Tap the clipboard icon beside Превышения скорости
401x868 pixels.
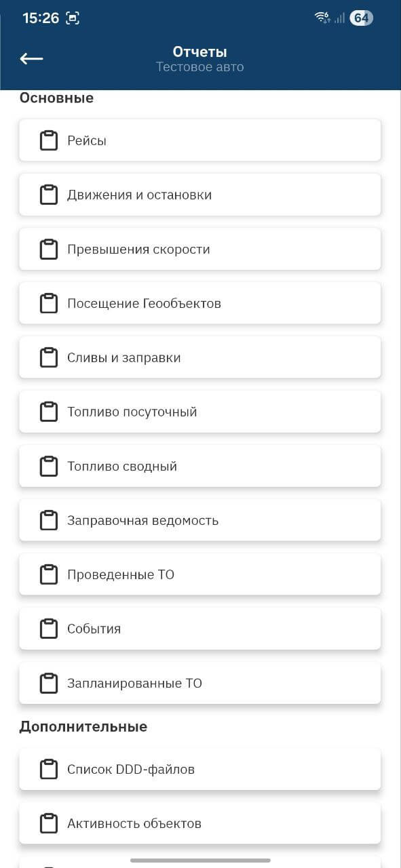(48, 249)
